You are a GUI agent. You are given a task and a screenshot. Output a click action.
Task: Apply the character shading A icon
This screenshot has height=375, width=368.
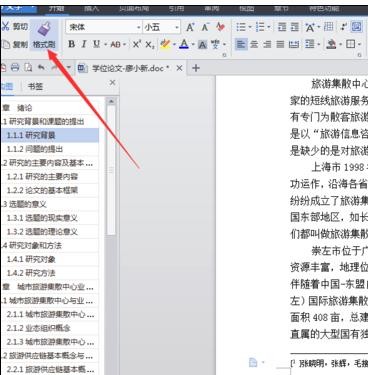[x=202, y=44]
